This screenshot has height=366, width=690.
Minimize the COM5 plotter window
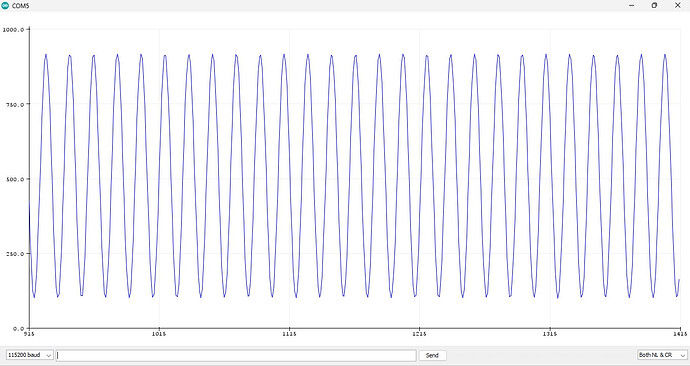click(632, 5)
